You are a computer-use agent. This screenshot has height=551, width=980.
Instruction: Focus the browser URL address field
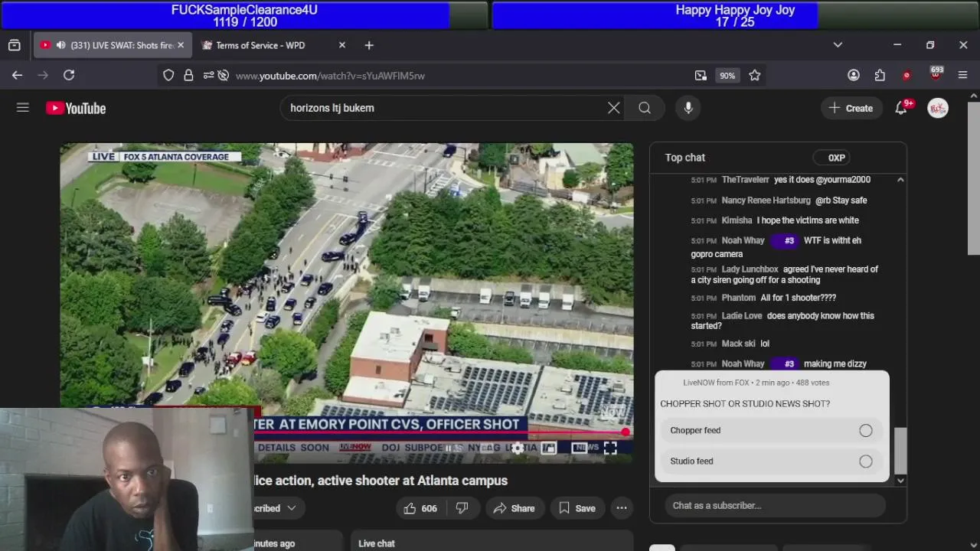(x=459, y=75)
